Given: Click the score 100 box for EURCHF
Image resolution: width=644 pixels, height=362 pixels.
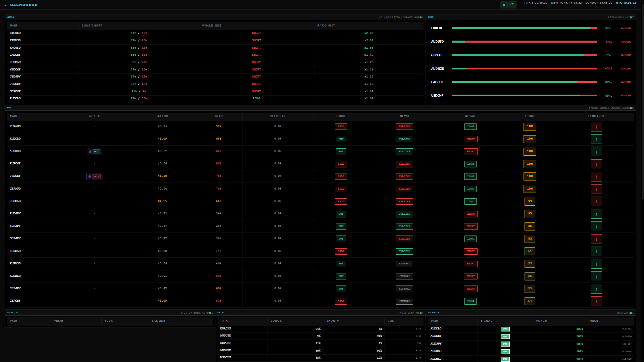Looking at the screenshot, I should pos(530,164).
